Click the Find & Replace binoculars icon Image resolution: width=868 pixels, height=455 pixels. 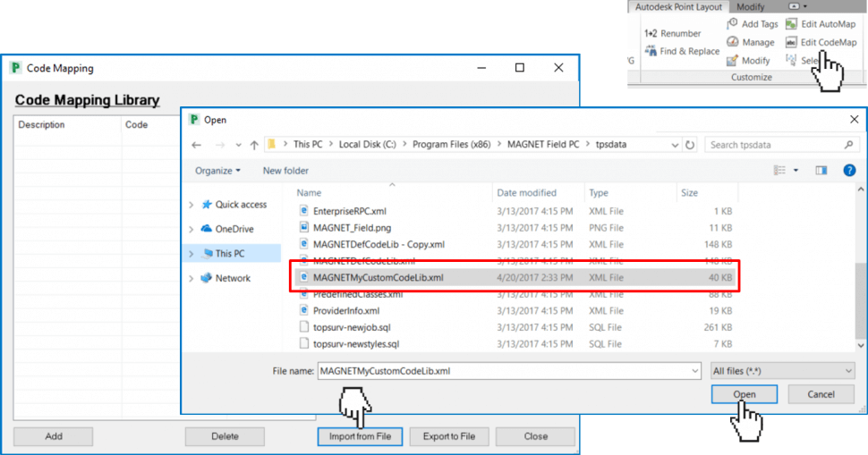(x=650, y=52)
